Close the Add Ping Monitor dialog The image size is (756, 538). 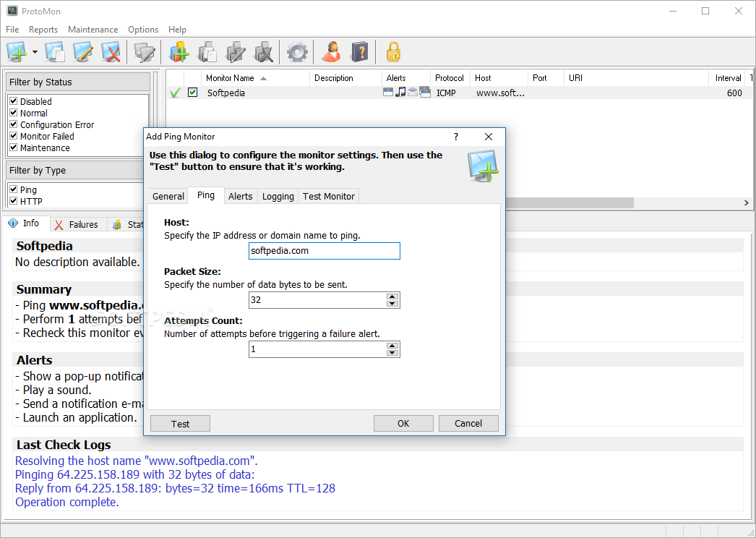pyautogui.click(x=489, y=137)
